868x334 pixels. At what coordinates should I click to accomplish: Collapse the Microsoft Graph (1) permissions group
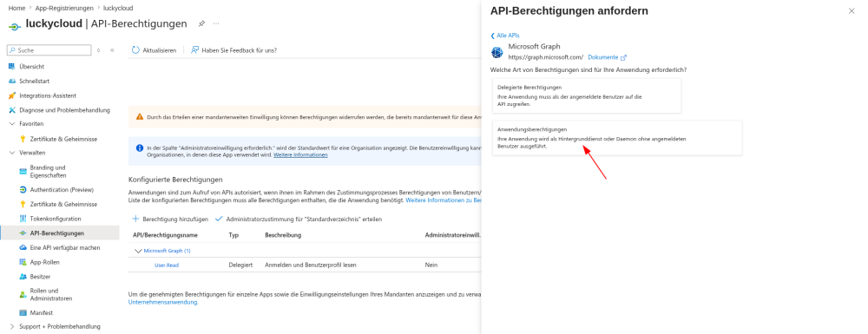point(138,251)
